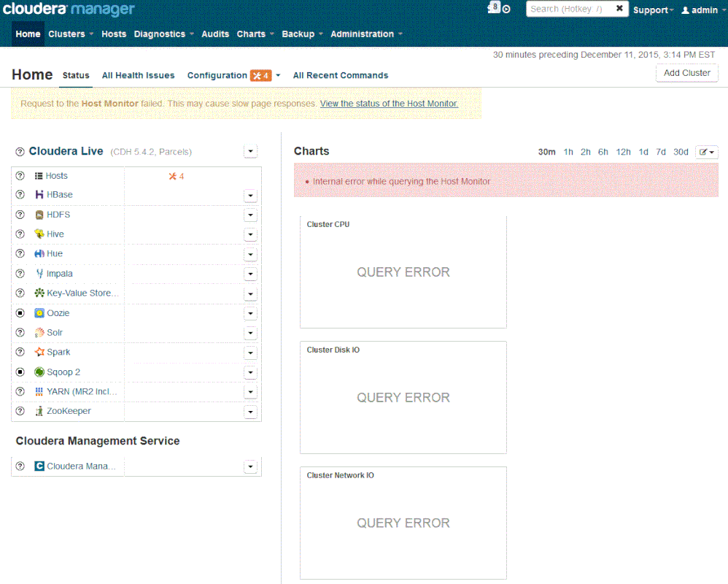728x584 pixels.
Task: Click the HBase unknown health status icon
Action: (20, 195)
